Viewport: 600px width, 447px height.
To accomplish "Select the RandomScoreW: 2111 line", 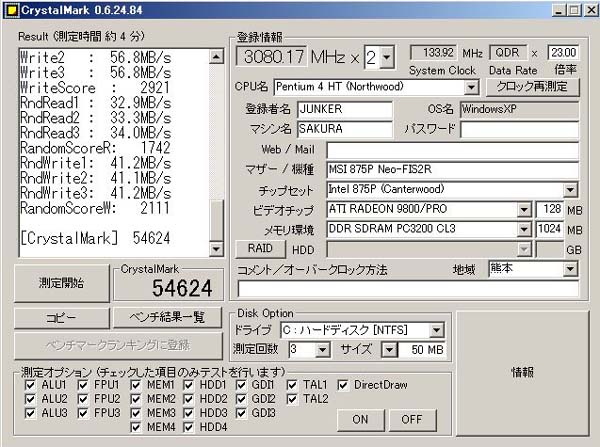I will (95, 208).
